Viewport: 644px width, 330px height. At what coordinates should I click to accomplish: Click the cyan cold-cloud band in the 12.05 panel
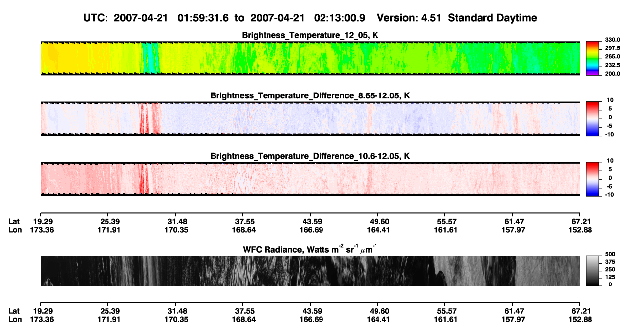click(x=151, y=58)
